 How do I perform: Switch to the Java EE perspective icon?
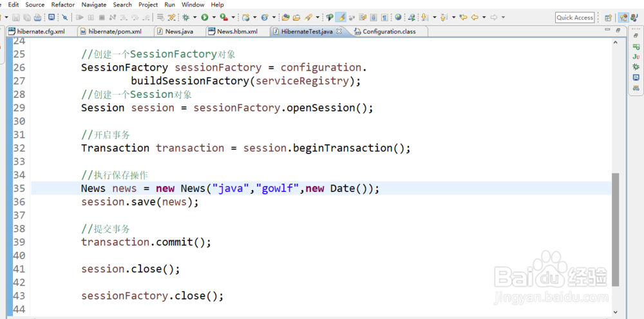tap(623, 17)
